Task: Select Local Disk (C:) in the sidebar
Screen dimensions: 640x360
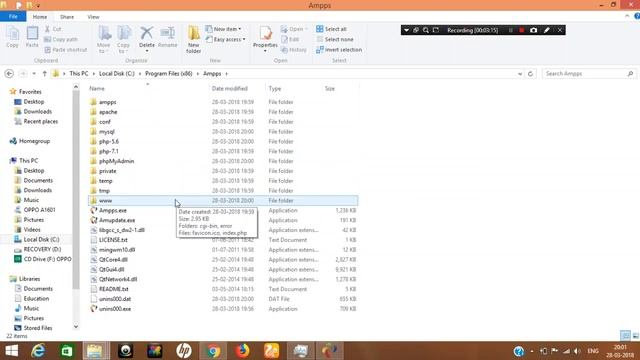Action: (41, 239)
